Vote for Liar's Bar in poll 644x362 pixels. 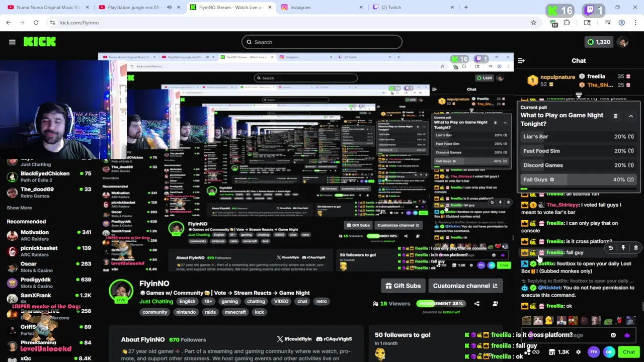tap(579, 137)
